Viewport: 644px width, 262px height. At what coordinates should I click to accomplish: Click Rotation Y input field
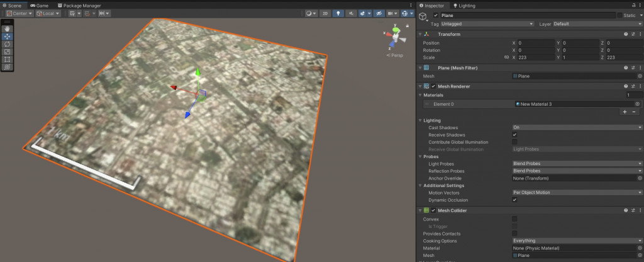point(580,50)
